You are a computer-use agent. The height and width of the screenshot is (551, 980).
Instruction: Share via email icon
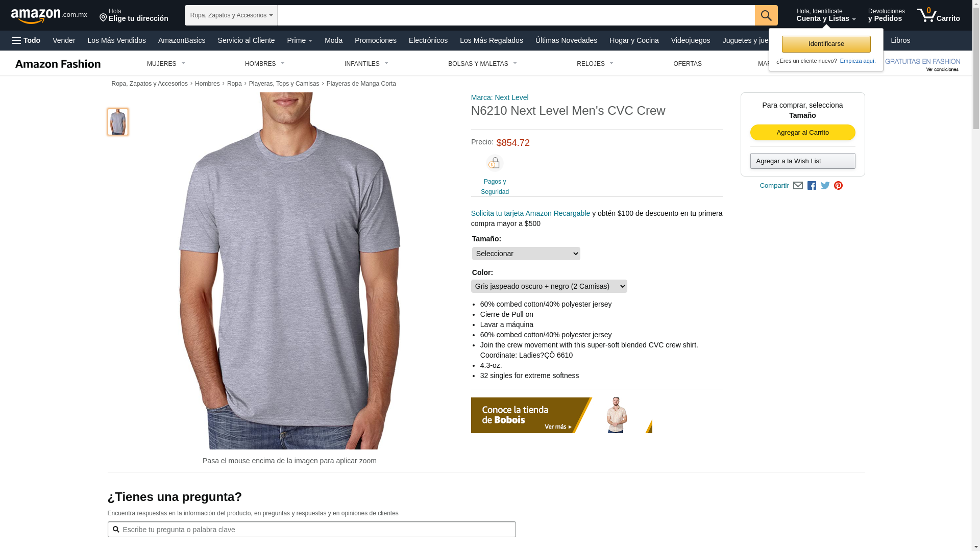coord(798,186)
